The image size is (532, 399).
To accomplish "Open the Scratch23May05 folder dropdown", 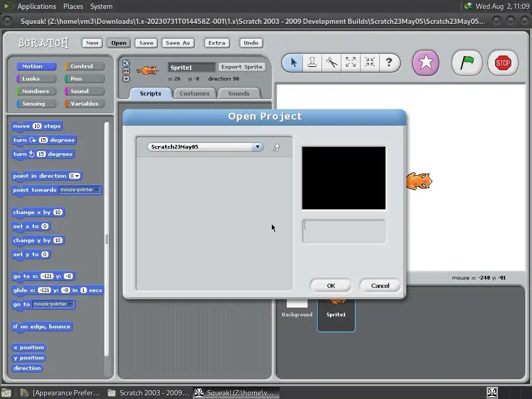I will (x=258, y=147).
